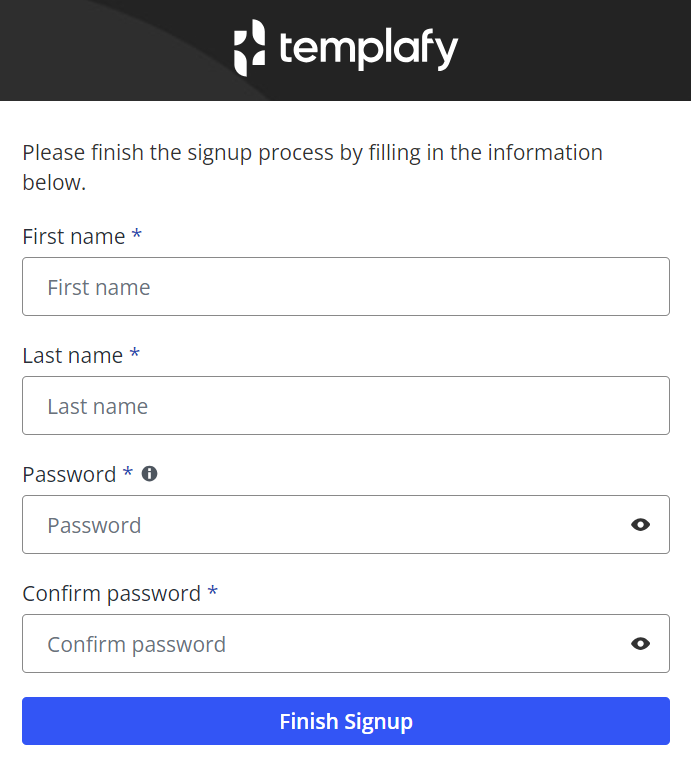Viewport: 691px width, 766px height.
Task: Focus the Last name input field
Action: pos(346,405)
